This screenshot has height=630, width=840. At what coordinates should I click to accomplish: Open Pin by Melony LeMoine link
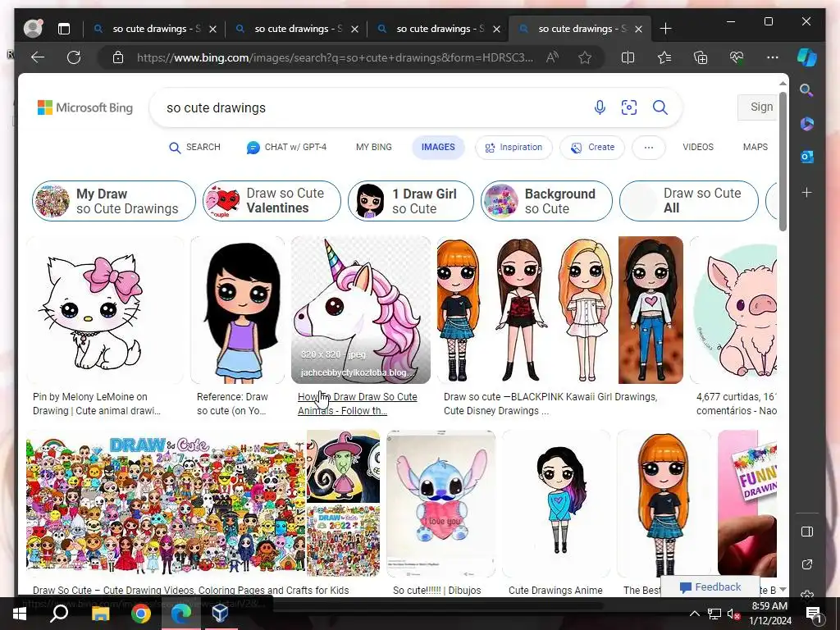[x=97, y=404]
